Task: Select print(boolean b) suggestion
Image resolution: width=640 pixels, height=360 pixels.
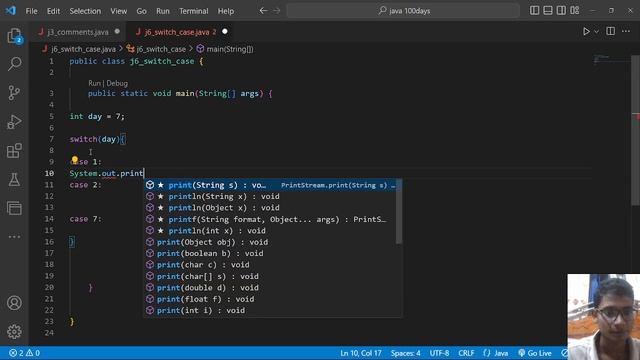Action: (270, 253)
